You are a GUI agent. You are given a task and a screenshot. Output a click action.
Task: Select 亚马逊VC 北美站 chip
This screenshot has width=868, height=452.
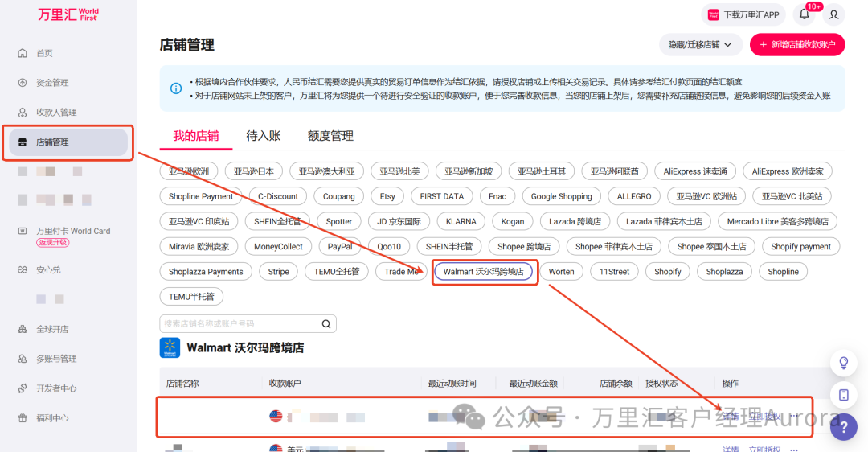[792, 196]
